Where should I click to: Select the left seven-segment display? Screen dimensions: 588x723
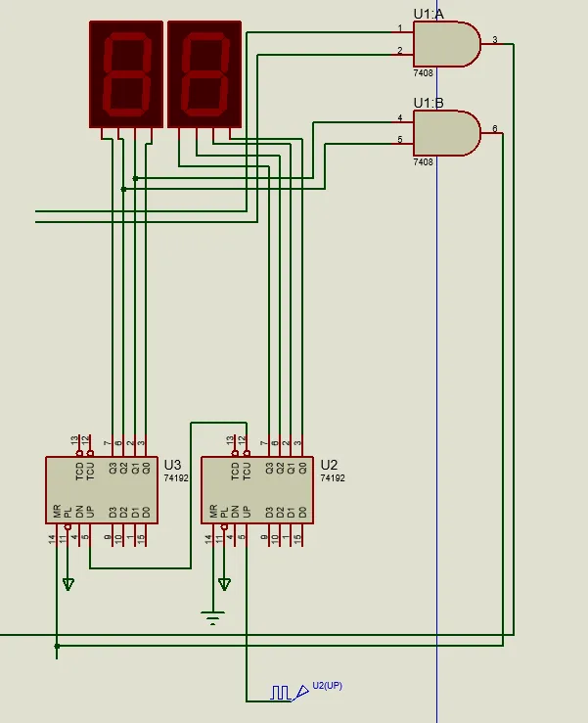[x=126, y=73]
